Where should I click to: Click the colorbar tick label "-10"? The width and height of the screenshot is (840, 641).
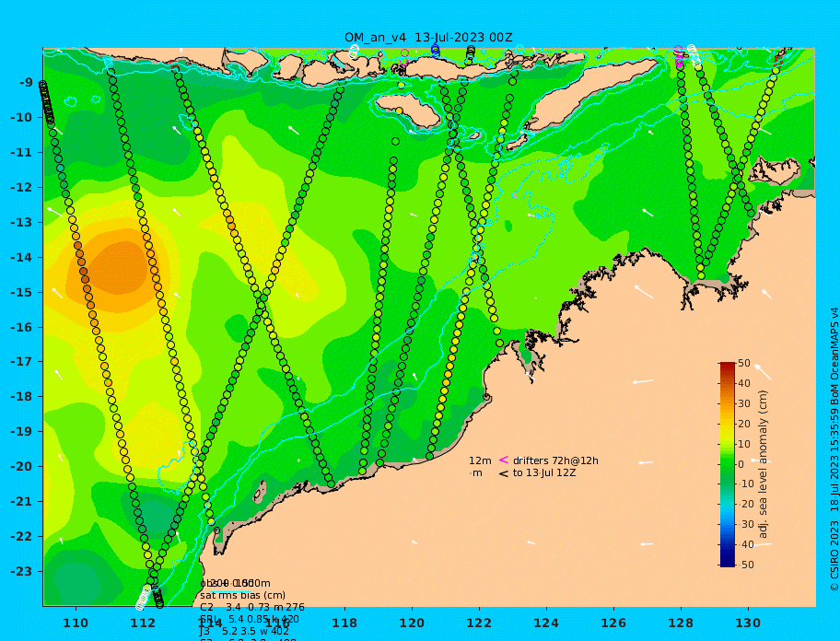tap(746, 484)
